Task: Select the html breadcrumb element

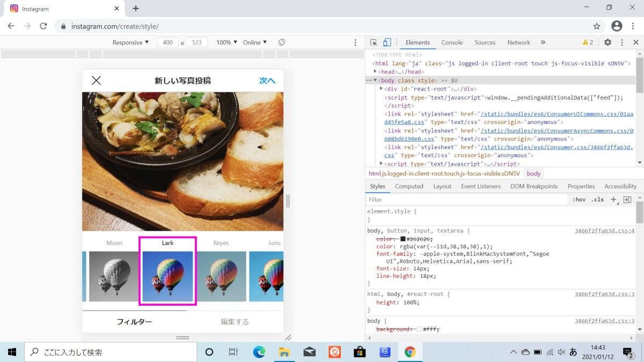Action: click(444, 174)
